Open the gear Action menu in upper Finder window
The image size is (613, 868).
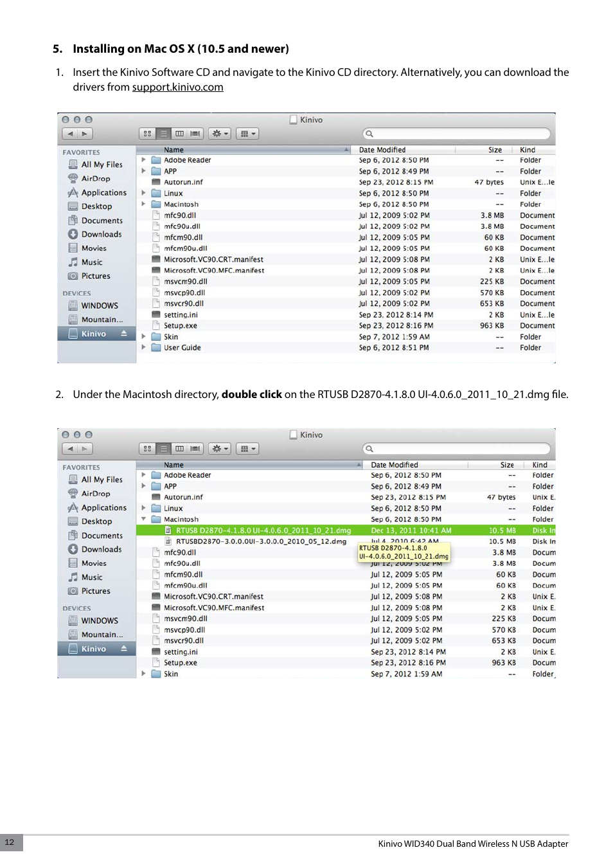[220, 134]
